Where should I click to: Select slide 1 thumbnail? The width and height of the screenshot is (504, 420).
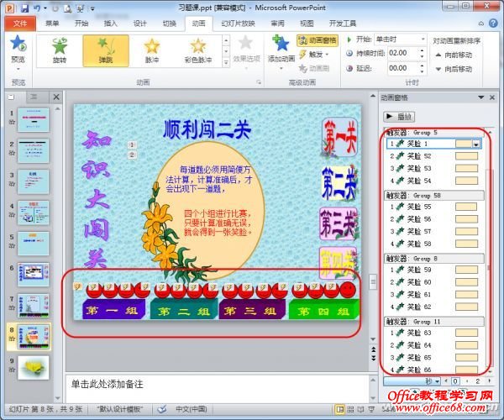[x=34, y=120]
